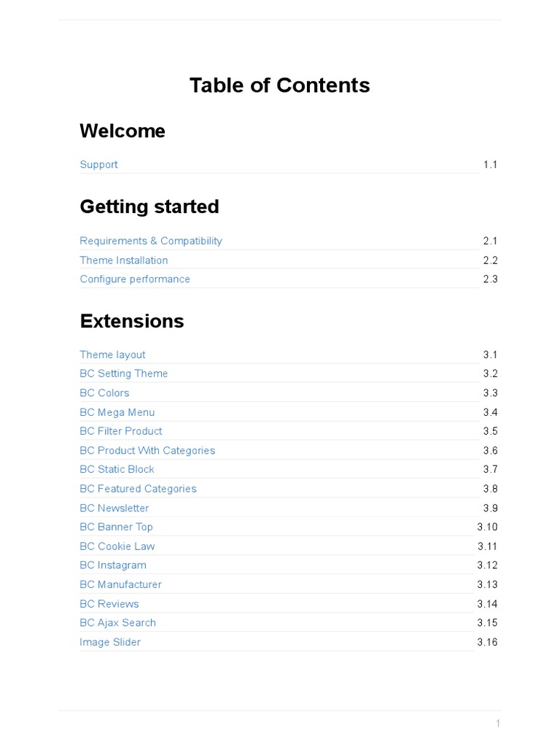Click the Configure performance link
Image resolution: width=560 pixels, height=747 pixels.
135,279
